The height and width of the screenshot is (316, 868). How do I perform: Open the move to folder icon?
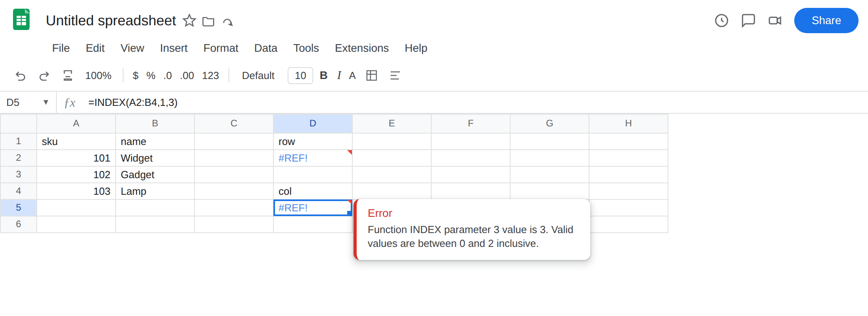click(208, 21)
